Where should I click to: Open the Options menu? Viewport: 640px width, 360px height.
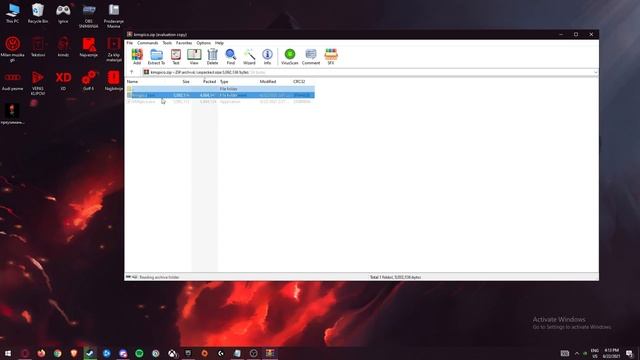(203, 43)
